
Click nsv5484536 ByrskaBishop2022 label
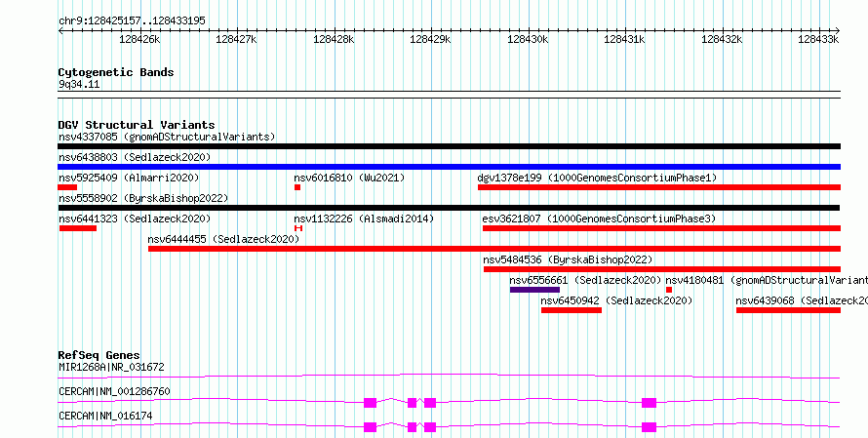coord(568,259)
